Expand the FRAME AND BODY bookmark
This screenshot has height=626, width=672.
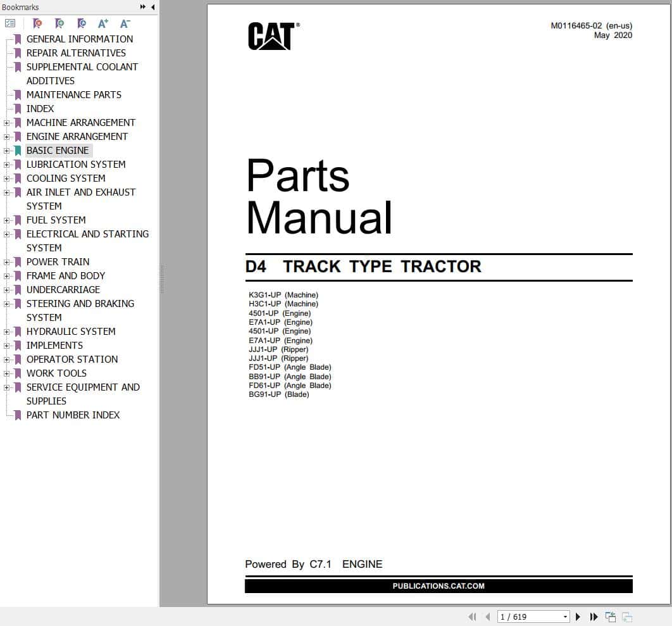tap(6, 276)
